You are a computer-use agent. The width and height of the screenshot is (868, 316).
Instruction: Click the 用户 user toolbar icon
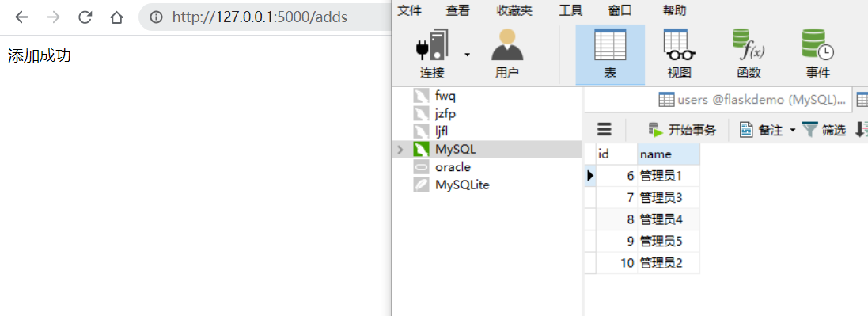tap(507, 54)
